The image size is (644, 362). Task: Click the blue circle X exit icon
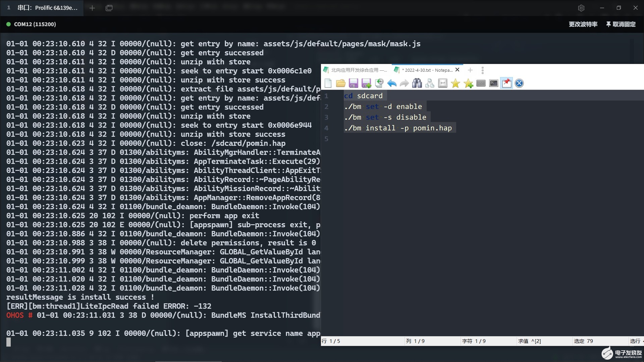(x=519, y=83)
